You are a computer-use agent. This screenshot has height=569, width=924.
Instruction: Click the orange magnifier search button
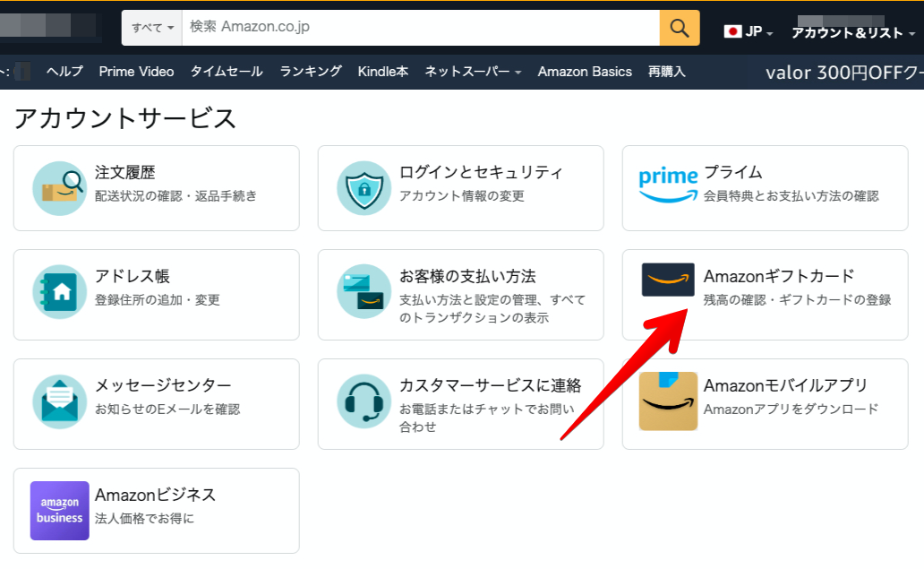(x=680, y=28)
